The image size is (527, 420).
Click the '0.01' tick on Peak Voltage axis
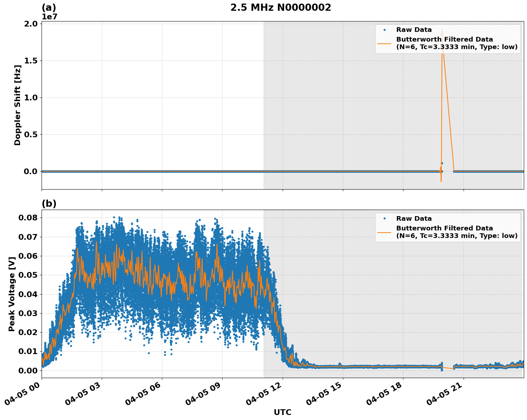pyautogui.click(x=28, y=352)
